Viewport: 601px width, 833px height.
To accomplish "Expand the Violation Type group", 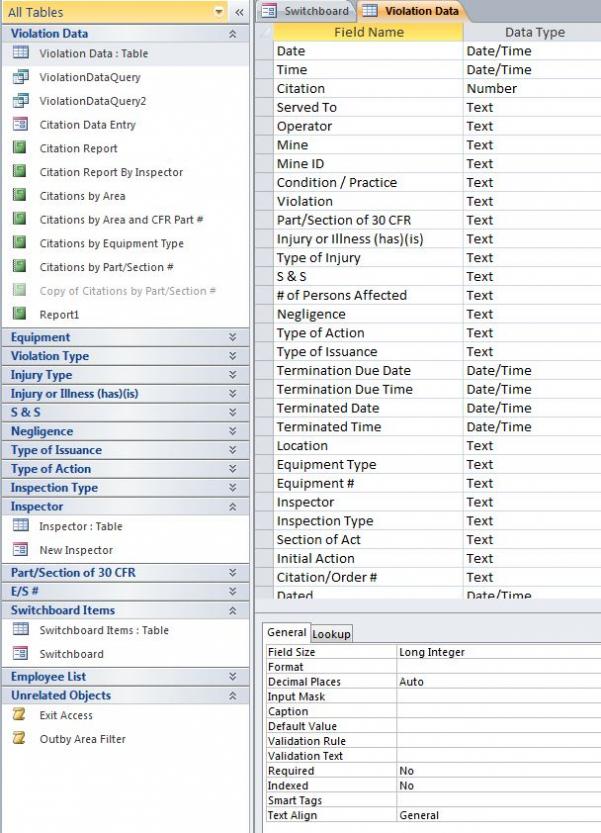I will [x=233, y=356].
